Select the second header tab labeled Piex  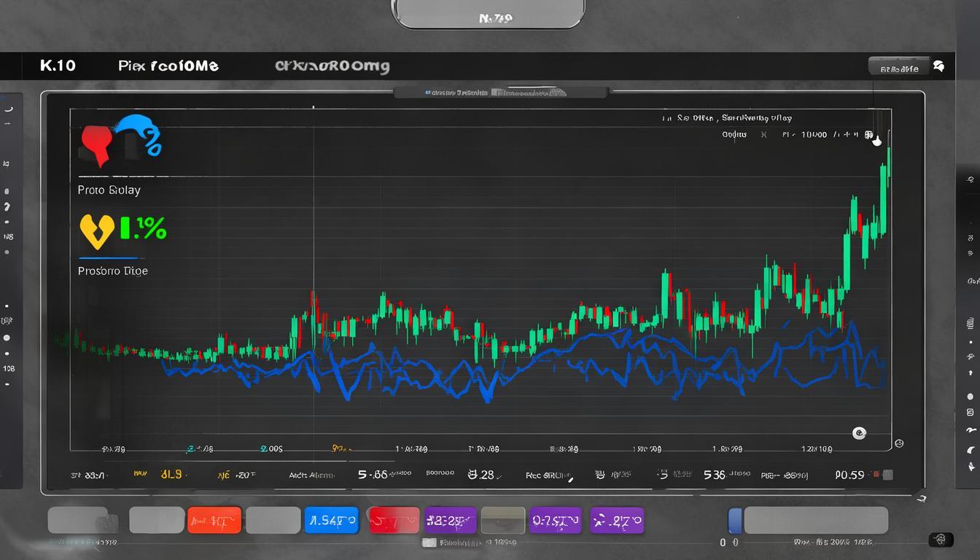(168, 66)
